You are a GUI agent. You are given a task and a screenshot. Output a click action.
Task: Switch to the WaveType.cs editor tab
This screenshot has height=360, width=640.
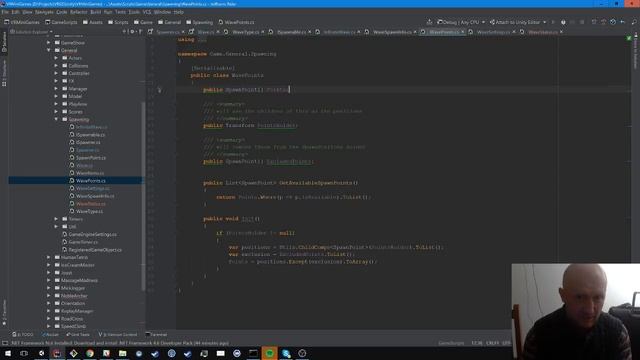click(245, 32)
